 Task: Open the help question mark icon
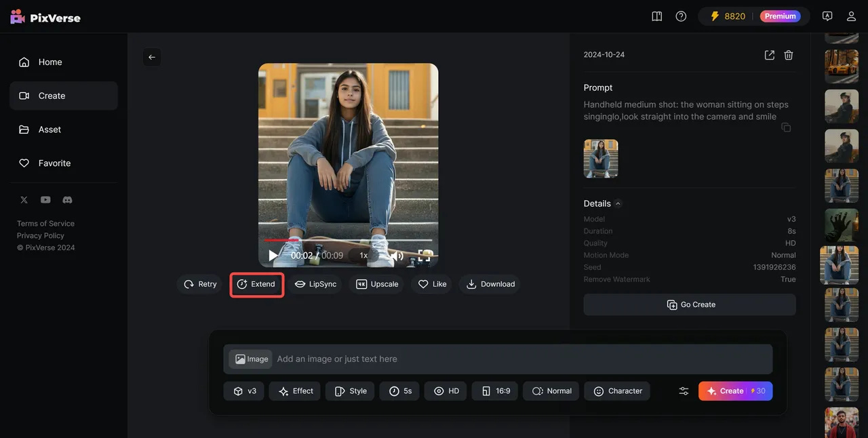point(681,16)
